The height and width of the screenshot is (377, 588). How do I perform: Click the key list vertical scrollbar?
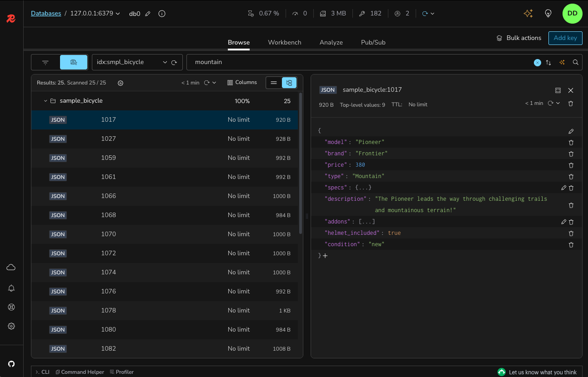tap(300, 164)
